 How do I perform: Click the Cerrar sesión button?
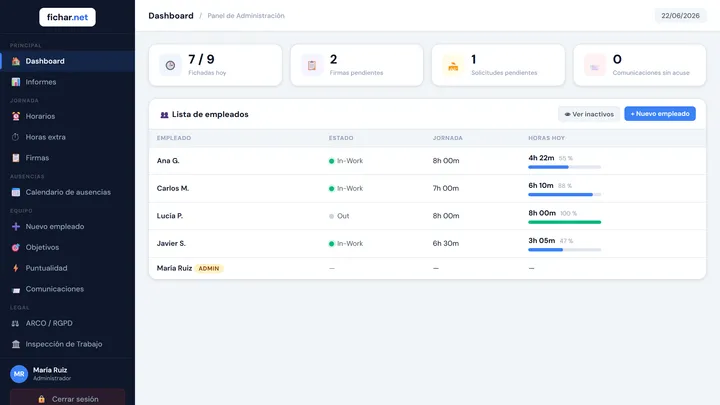[x=68, y=398]
